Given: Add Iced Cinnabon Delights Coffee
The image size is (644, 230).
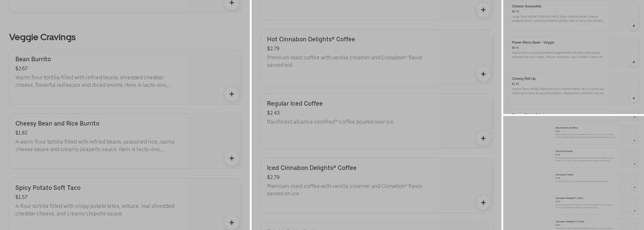Looking at the screenshot, I should (483, 203).
